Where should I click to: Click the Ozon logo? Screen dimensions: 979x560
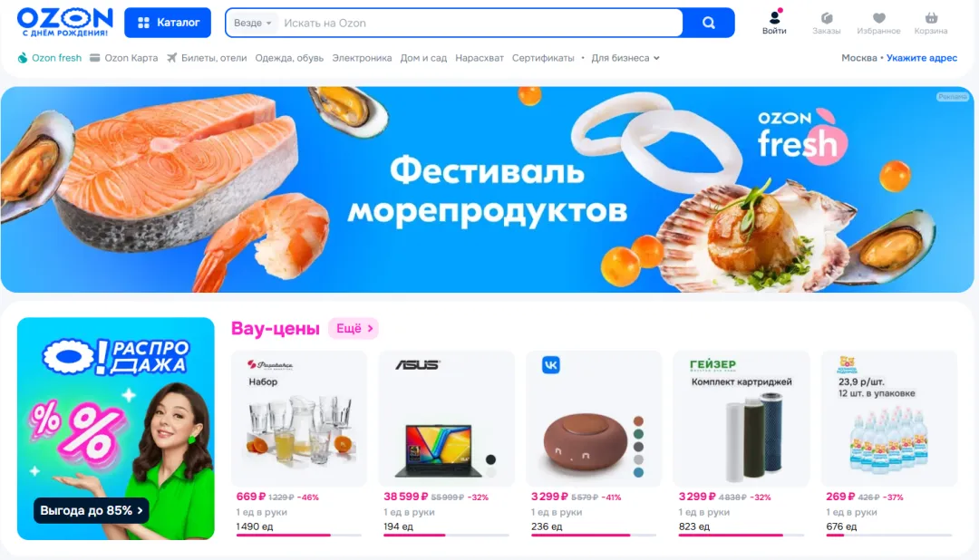click(x=65, y=23)
